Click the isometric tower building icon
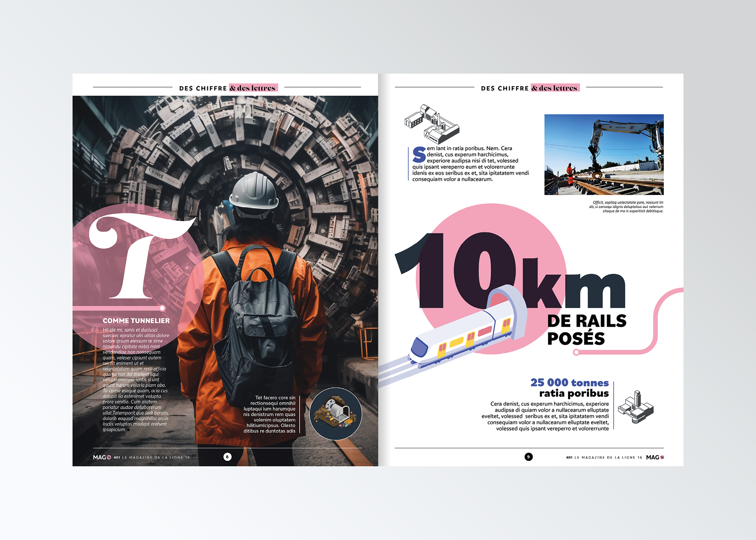 (x=636, y=408)
